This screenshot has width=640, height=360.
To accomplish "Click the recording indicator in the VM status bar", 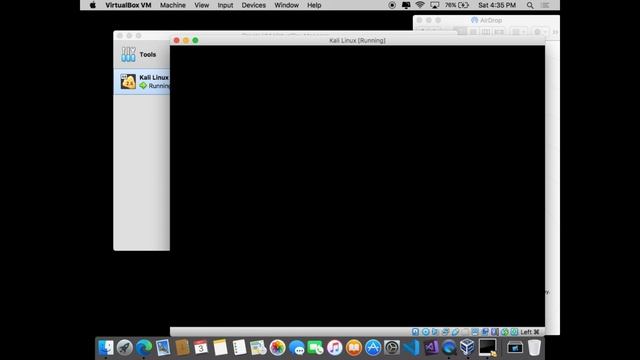I will 485,332.
